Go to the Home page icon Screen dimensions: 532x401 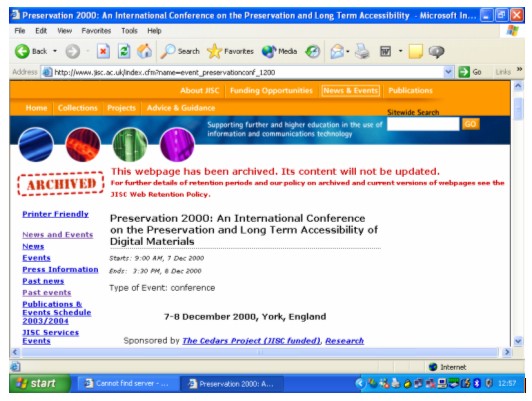[145, 52]
